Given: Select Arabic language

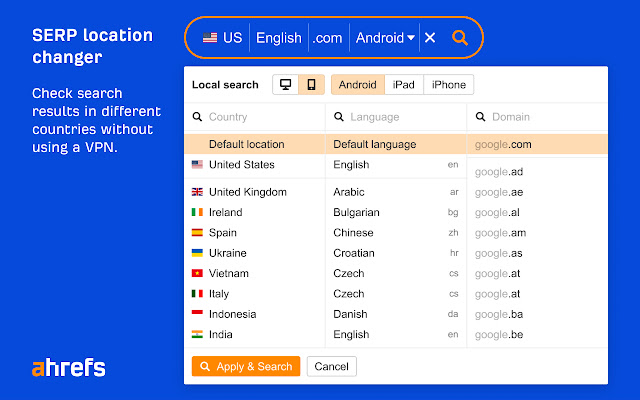Looking at the screenshot, I should [x=396, y=192].
